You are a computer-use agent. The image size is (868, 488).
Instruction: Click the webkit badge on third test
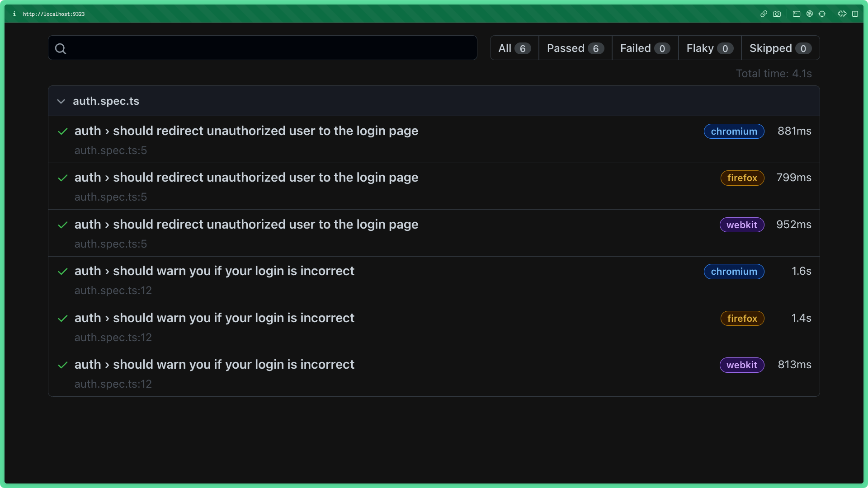pos(741,225)
